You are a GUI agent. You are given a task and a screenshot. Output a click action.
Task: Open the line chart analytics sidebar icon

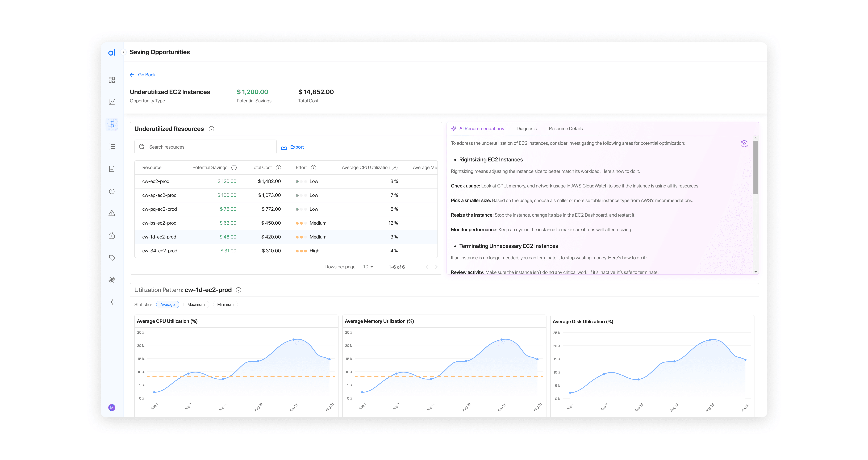112,102
